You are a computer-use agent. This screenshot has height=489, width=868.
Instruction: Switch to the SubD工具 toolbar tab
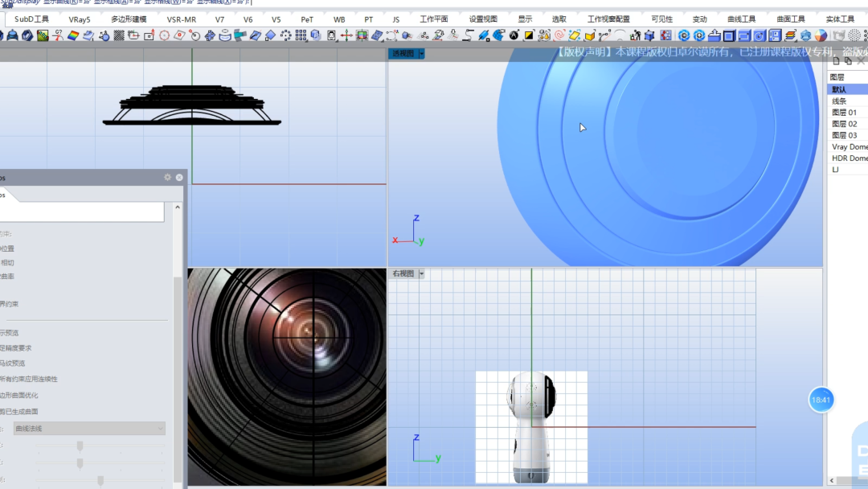(x=31, y=19)
